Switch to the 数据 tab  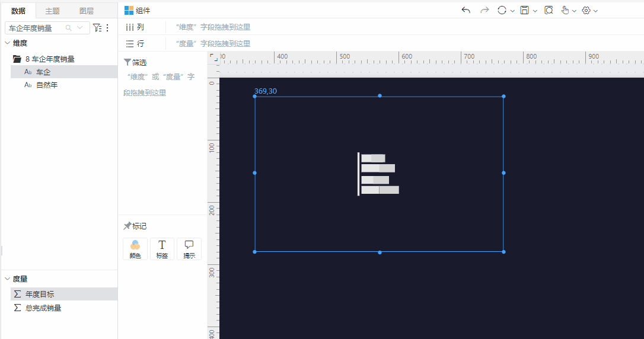[x=18, y=11]
